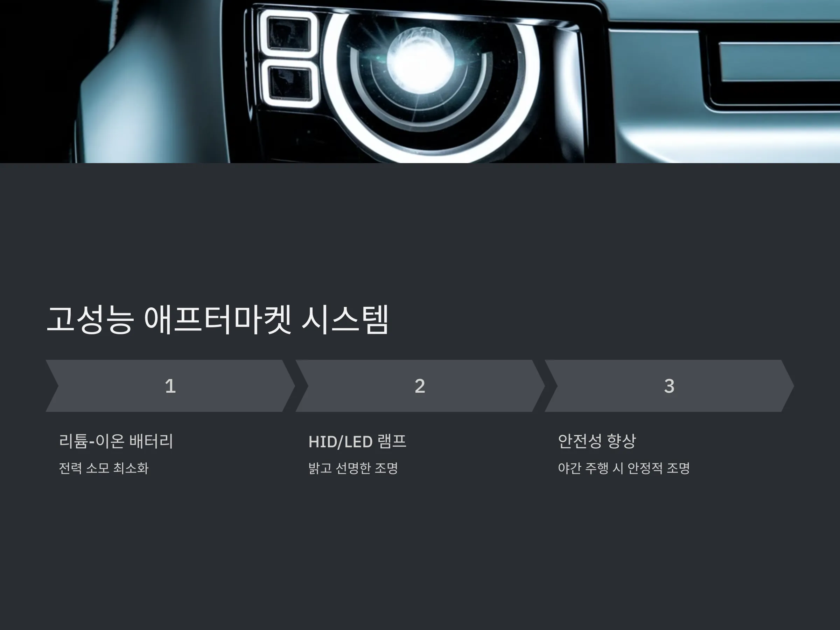Screen dimensions: 840x630
Task: Click the lower square LED lamp
Action: pos(290,82)
